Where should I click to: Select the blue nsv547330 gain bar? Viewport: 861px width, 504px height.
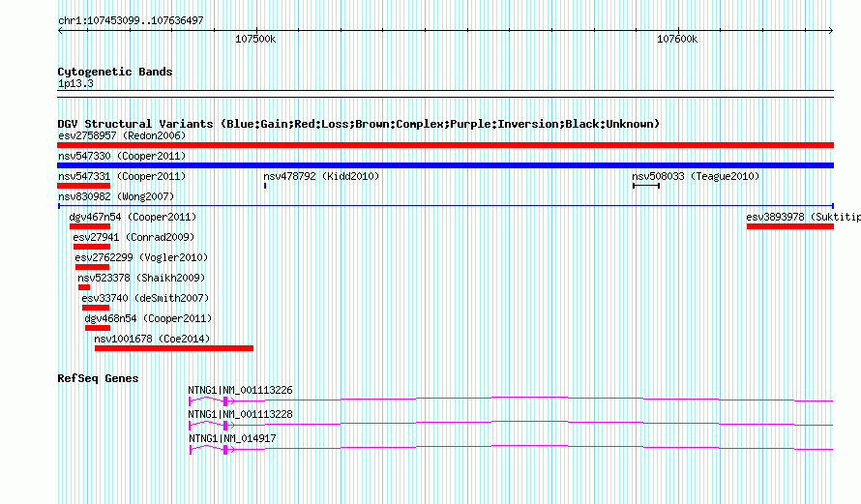pyautogui.click(x=445, y=165)
